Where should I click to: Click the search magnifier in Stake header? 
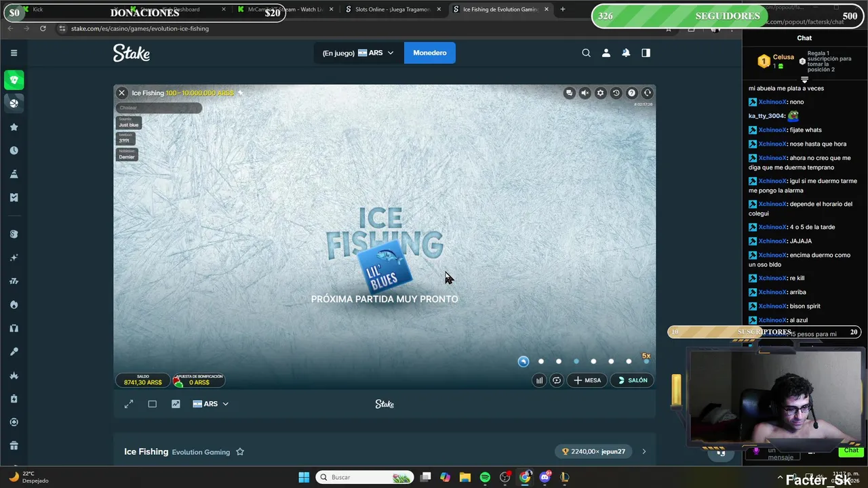coord(586,53)
